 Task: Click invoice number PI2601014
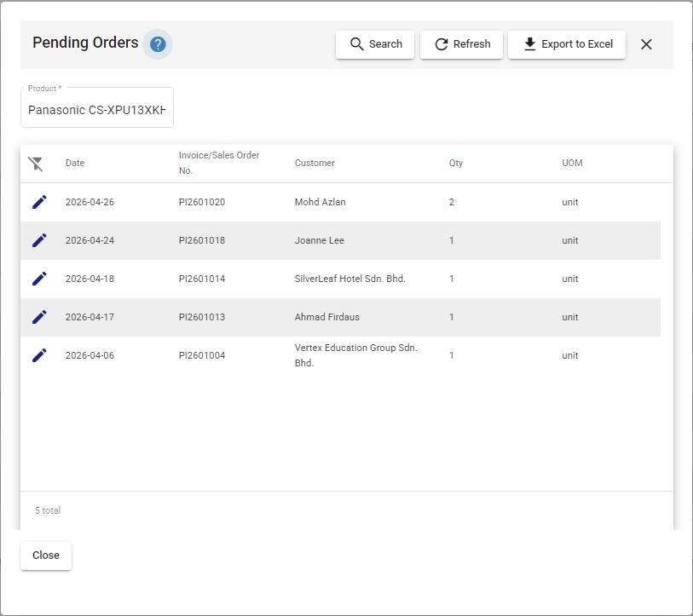pos(202,279)
